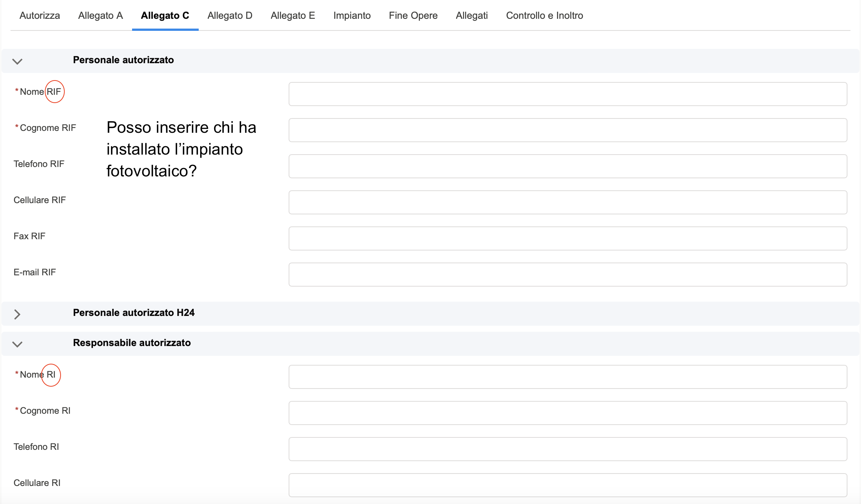Select the Cognome RI text field
861x504 pixels.
[x=567, y=413]
